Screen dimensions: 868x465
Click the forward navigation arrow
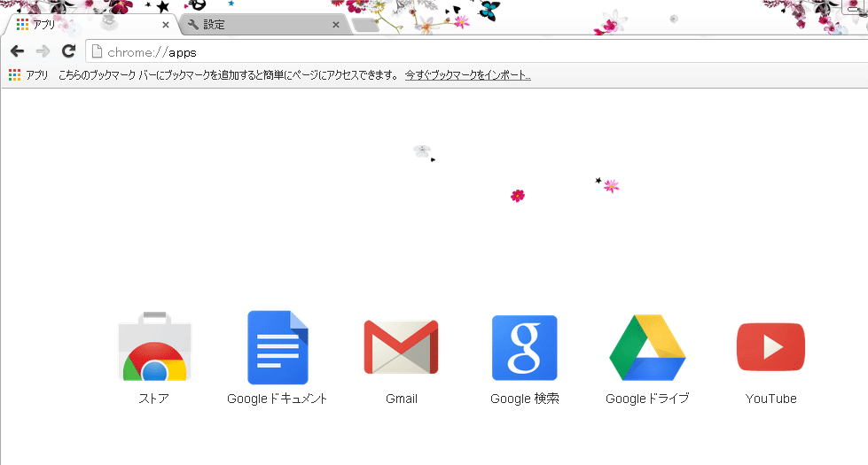click(43, 51)
